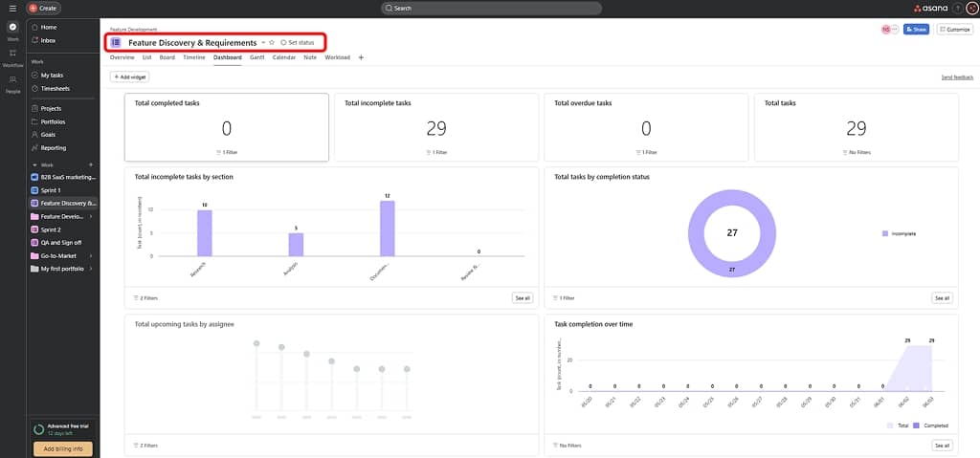This screenshot has height=458, width=980.
Task: Switch to Workload tab
Action: tap(338, 57)
